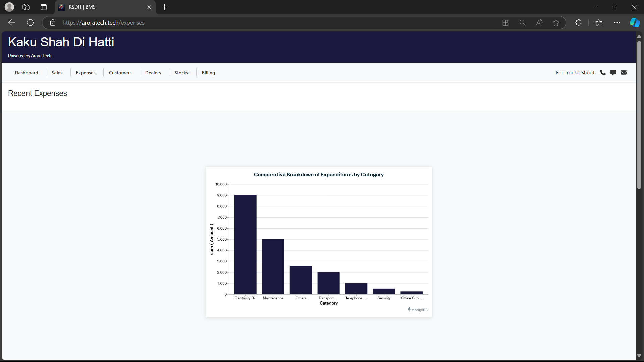
Task: Add page to favorites star icon
Action: coord(556,23)
